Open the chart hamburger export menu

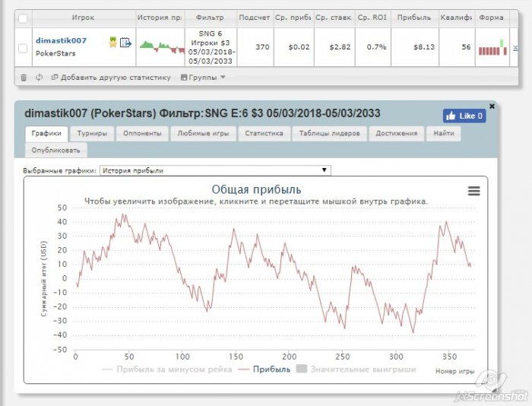pyautogui.click(x=474, y=191)
